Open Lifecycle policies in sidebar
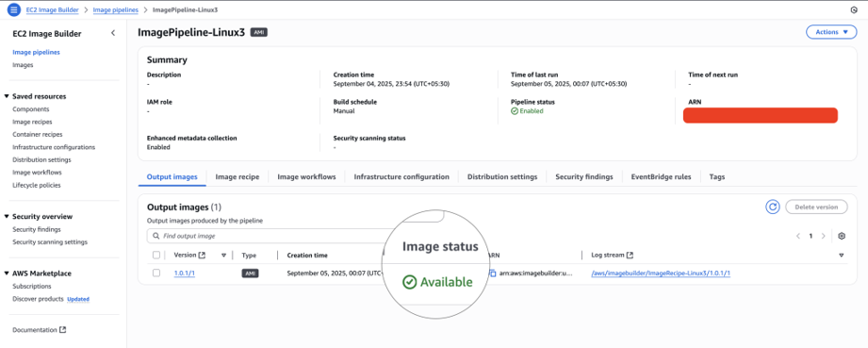868x348 pixels. pos(37,185)
